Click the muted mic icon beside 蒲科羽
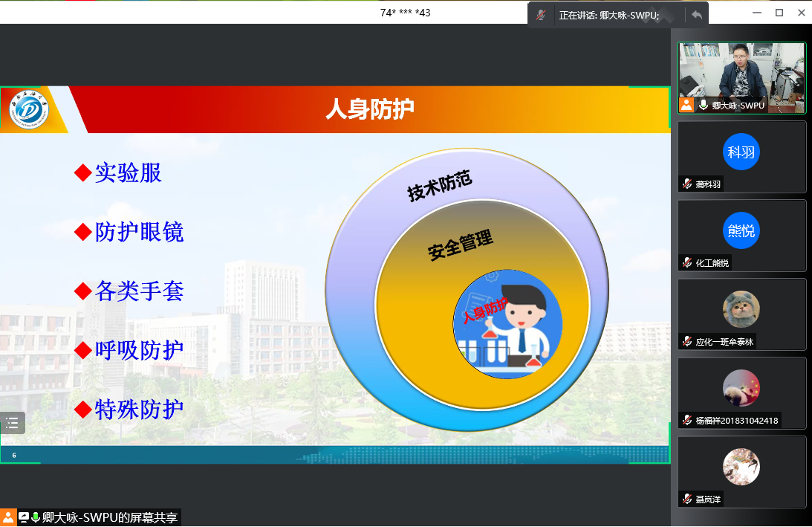Viewport: 812px width, 527px height. pyautogui.click(x=687, y=184)
